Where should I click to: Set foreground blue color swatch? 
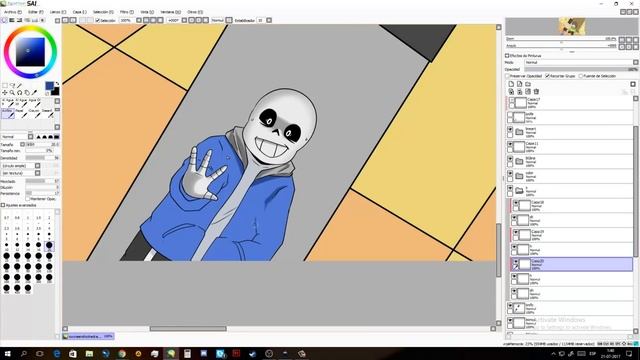49,86
